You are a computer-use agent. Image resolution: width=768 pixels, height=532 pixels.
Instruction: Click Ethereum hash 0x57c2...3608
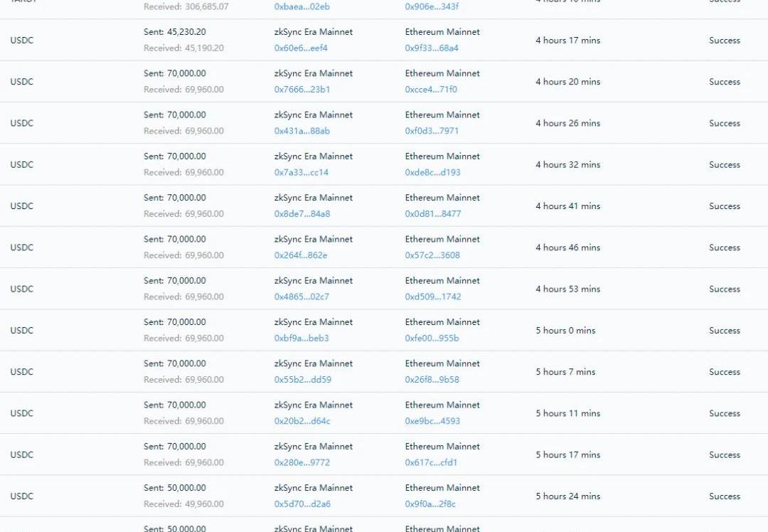click(x=432, y=255)
